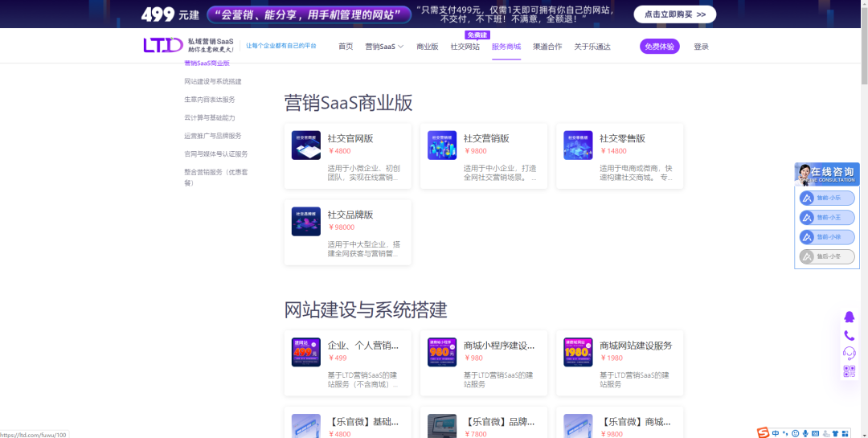The height and width of the screenshot is (438, 868).
Task: Click the 499元 建网站 product thumbnail
Action: 306,352
